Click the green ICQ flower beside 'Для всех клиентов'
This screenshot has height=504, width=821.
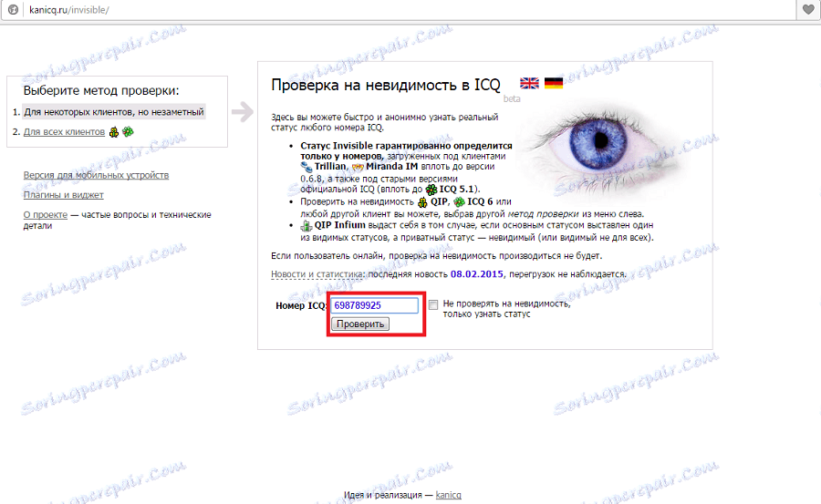(x=128, y=131)
